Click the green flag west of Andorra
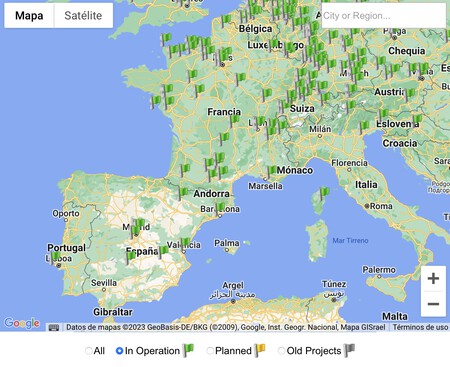450x367 pixels. pyautogui.click(x=183, y=193)
